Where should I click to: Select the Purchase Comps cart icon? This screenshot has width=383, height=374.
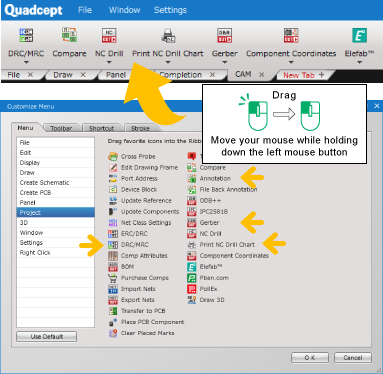(x=113, y=278)
